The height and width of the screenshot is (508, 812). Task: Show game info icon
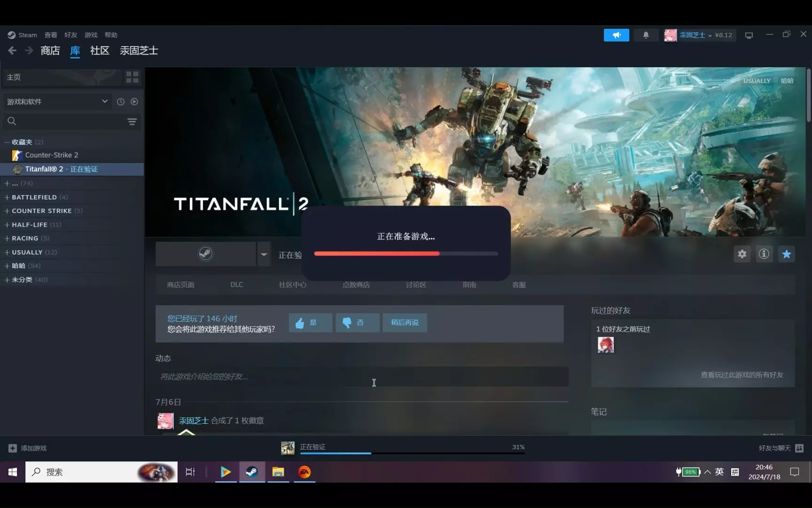[x=764, y=254]
